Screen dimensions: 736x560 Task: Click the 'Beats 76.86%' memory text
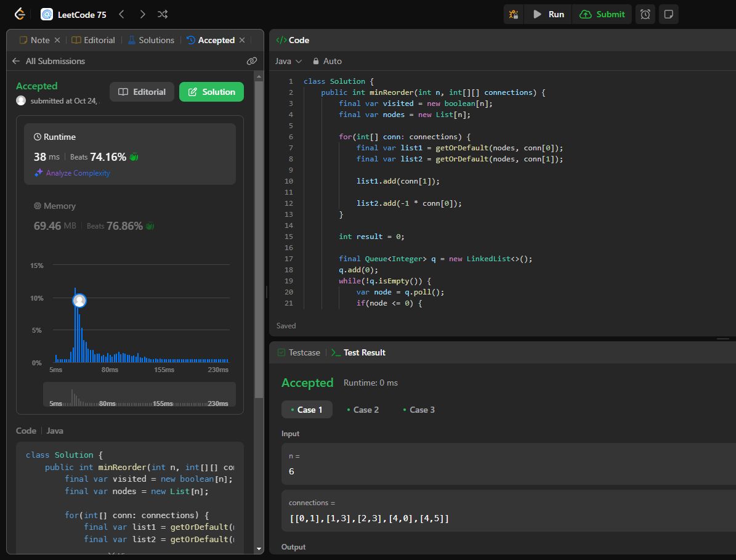(115, 225)
